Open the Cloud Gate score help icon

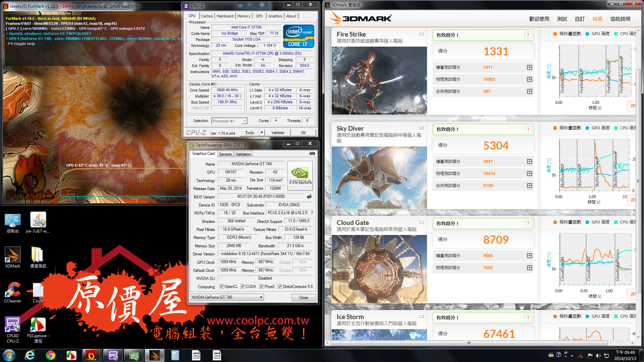[x=528, y=224]
